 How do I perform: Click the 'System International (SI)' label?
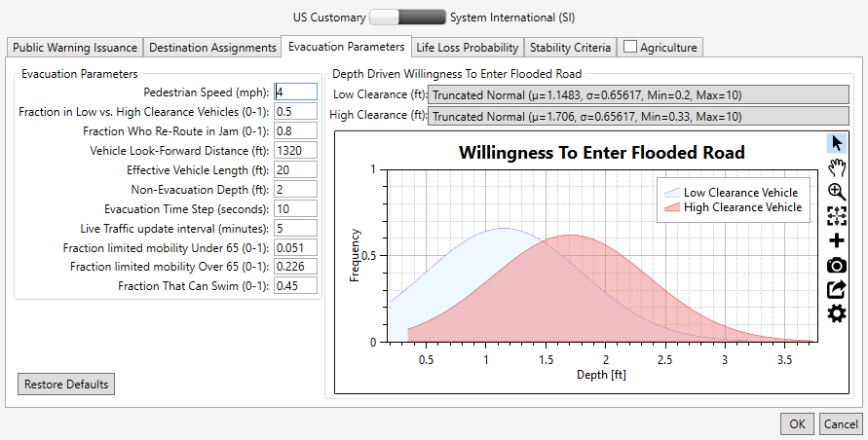click(512, 18)
